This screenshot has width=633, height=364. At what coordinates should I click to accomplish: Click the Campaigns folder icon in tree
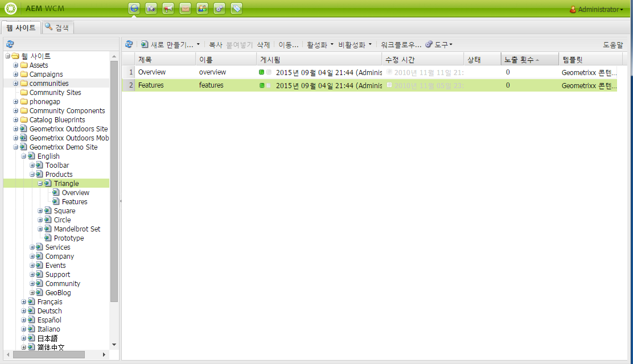24,75
